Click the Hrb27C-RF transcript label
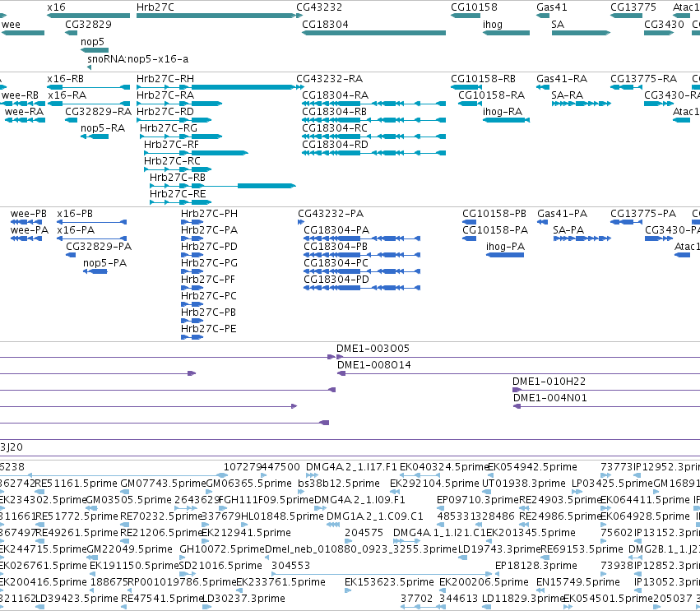This screenshot has width=700, height=611. coord(171,145)
